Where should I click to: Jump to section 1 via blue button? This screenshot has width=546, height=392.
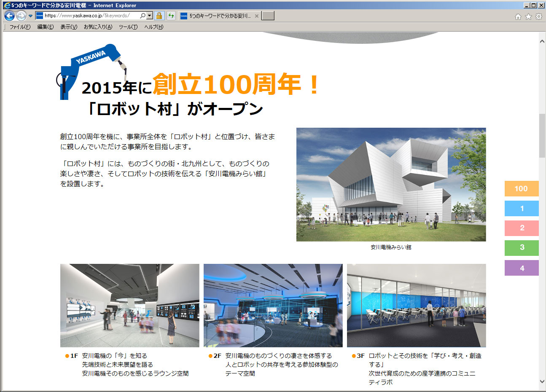(522, 208)
